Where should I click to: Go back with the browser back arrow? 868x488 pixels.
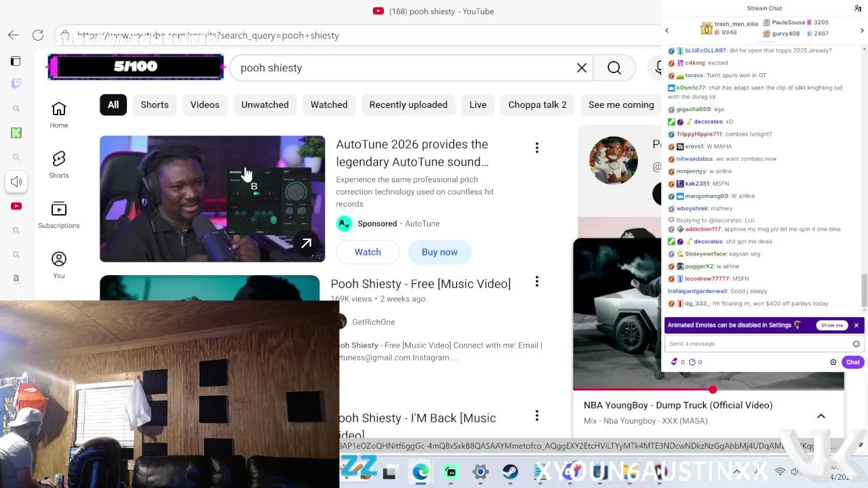(x=14, y=35)
